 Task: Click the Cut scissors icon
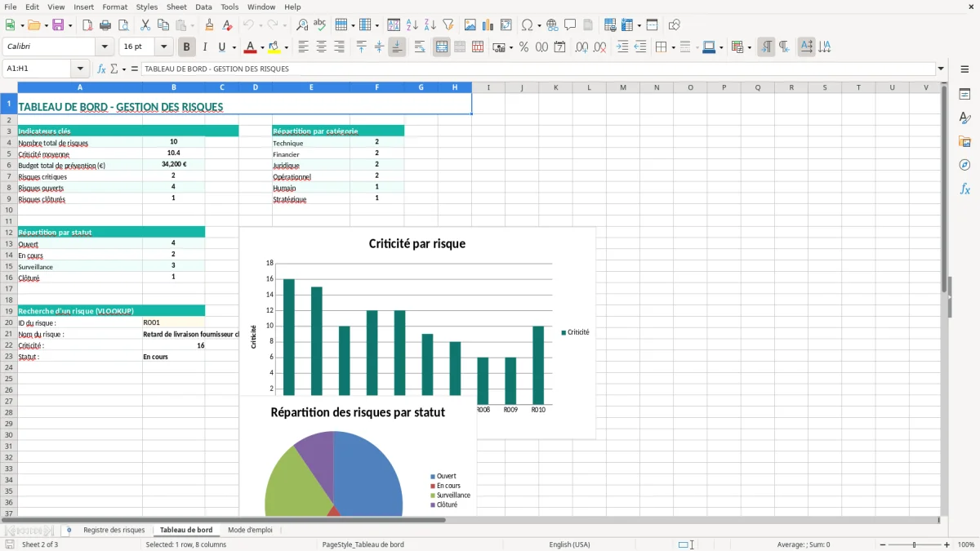145,25
